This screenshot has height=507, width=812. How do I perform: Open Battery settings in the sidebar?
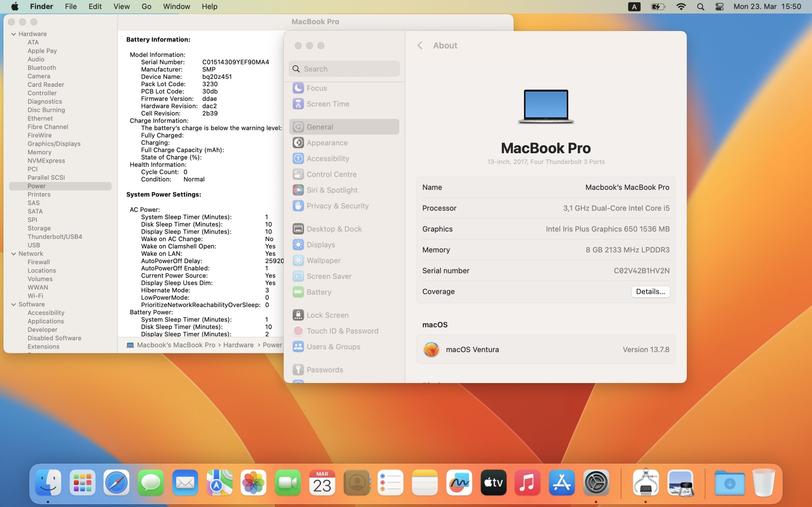pos(319,292)
